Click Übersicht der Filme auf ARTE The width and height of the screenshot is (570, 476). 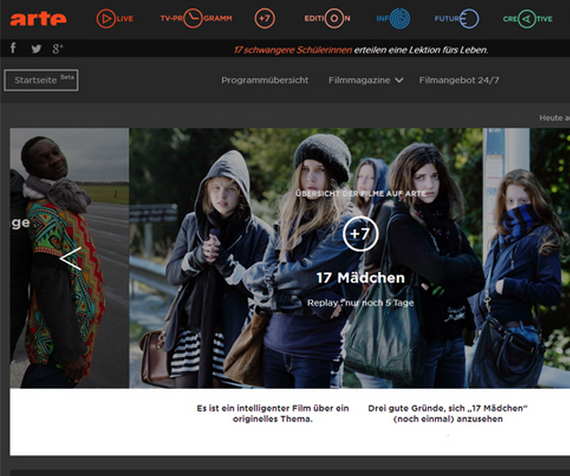click(360, 193)
